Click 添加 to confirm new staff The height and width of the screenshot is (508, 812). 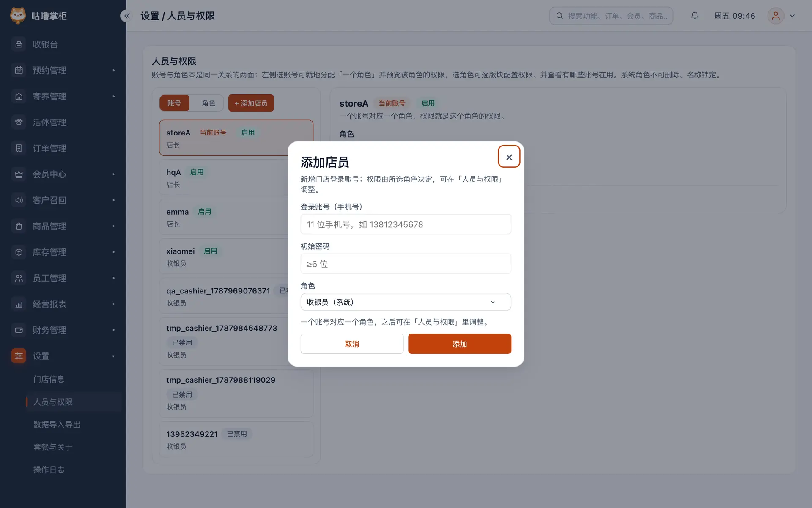[x=460, y=344]
